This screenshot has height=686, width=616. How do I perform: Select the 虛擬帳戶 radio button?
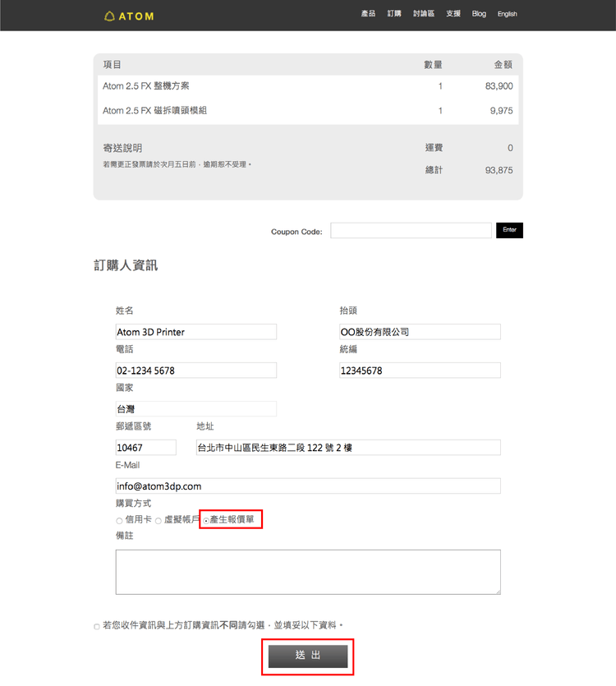click(x=159, y=521)
